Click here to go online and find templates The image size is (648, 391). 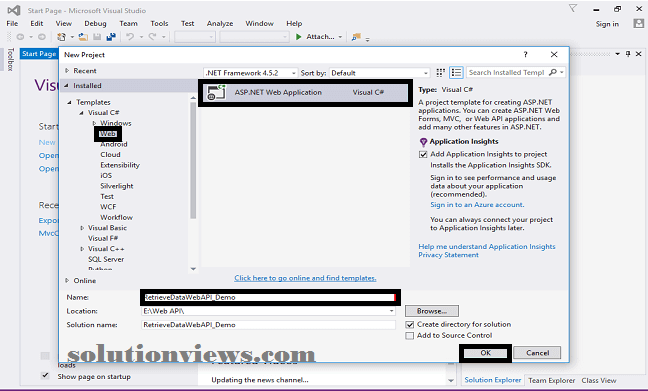pos(305,278)
